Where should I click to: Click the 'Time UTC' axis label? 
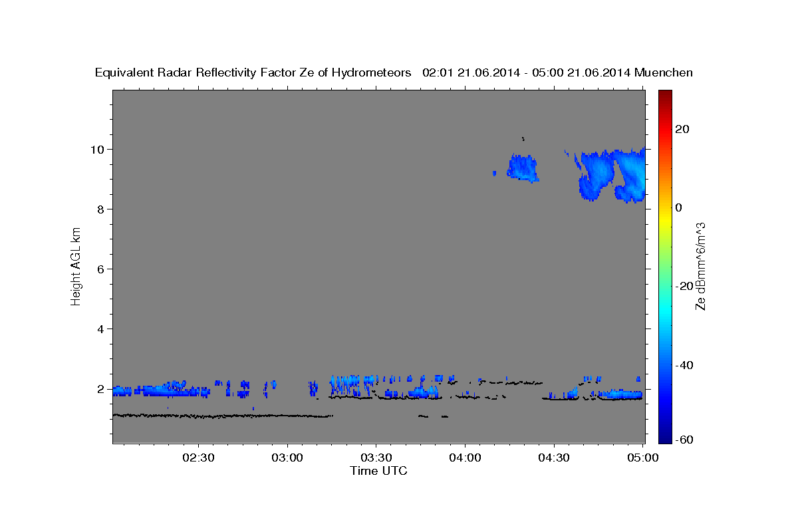tap(378, 471)
